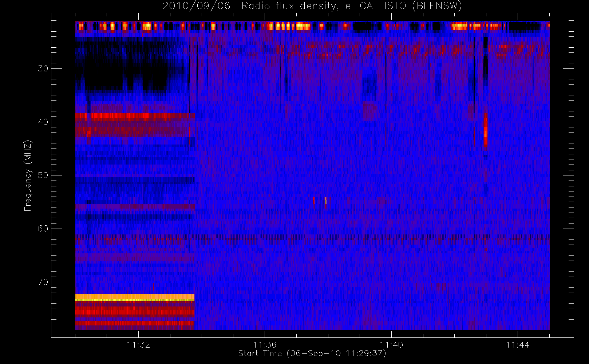The width and height of the screenshot is (589, 364).
Task: Click the 11:40 time tick label
Action: (391, 345)
